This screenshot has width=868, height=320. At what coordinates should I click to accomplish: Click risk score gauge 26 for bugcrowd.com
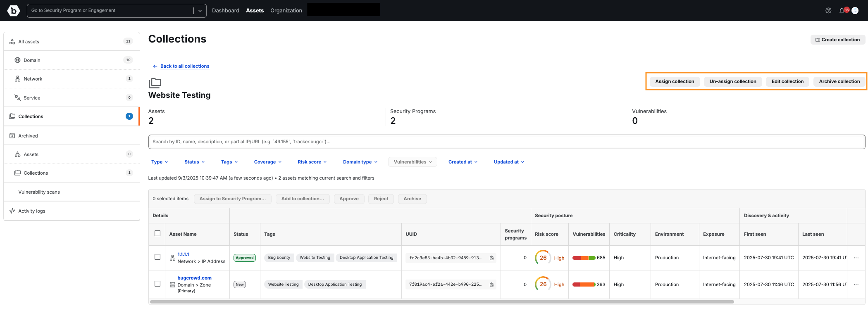tap(543, 284)
